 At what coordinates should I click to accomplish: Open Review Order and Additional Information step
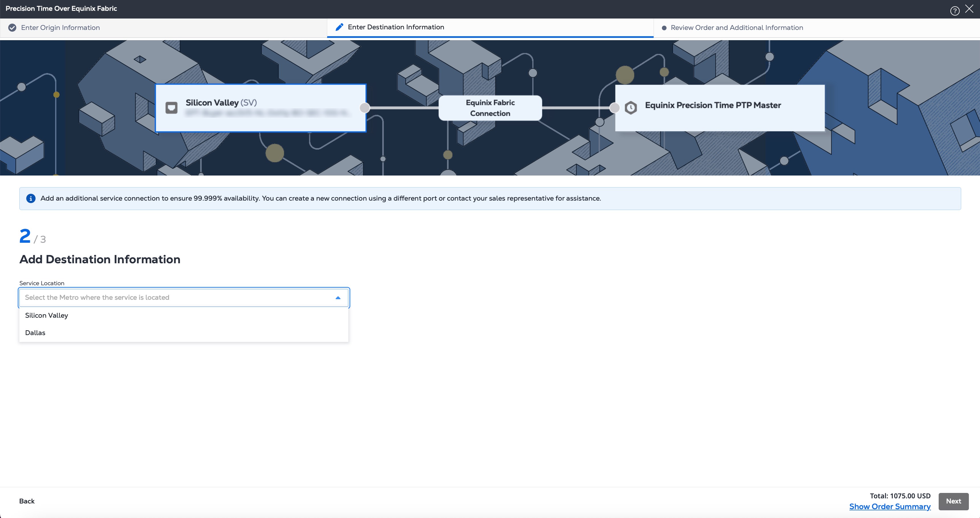click(737, 28)
